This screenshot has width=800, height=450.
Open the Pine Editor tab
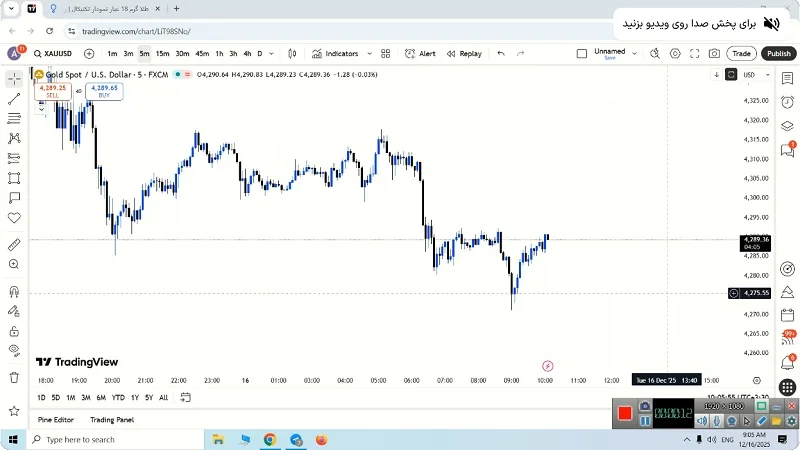56,420
